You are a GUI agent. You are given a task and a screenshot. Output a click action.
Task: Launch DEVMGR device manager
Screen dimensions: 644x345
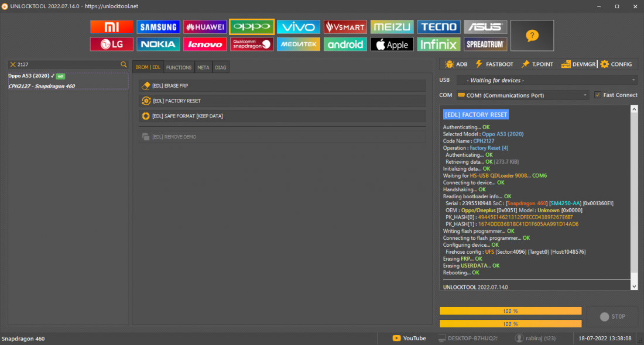578,64
